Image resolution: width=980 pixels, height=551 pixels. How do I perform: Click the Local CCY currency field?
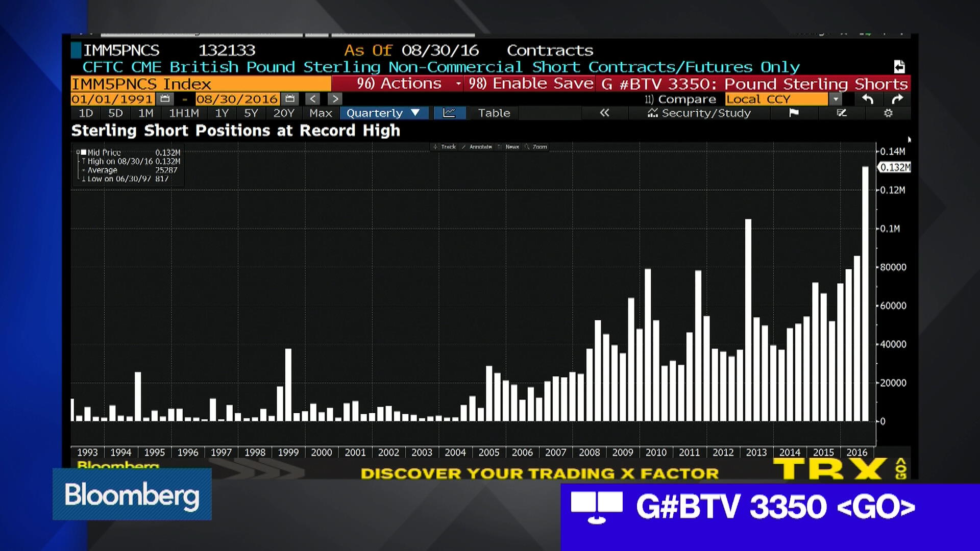(x=776, y=99)
